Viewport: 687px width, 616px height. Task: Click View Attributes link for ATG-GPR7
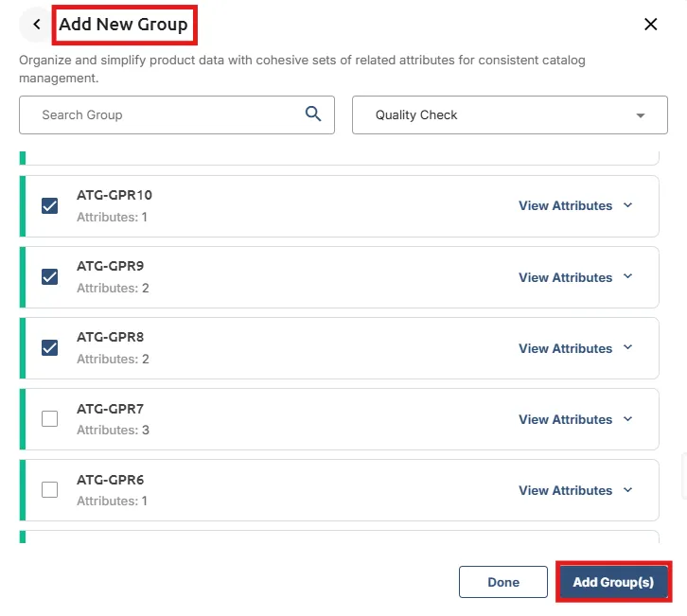pyautogui.click(x=565, y=419)
